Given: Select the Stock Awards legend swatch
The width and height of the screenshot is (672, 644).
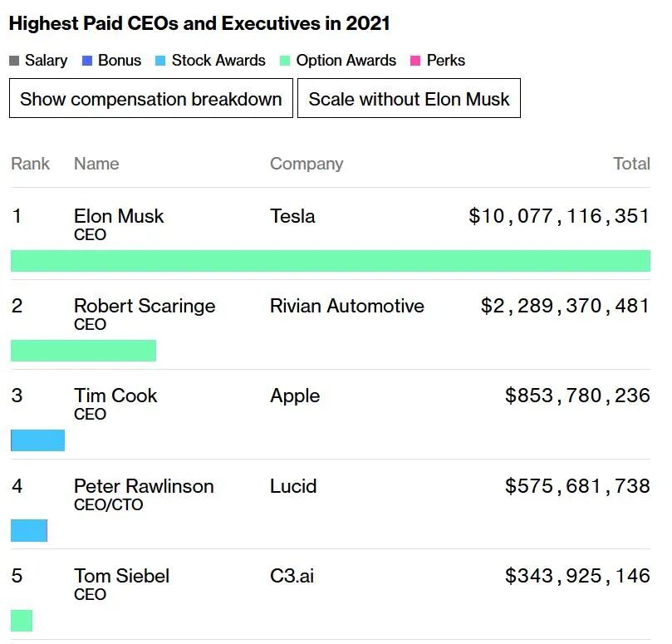Looking at the screenshot, I should click(x=161, y=61).
